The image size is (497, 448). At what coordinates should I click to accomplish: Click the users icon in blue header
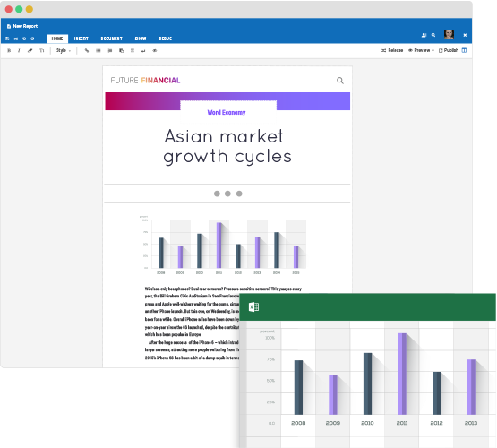(424, 35)
